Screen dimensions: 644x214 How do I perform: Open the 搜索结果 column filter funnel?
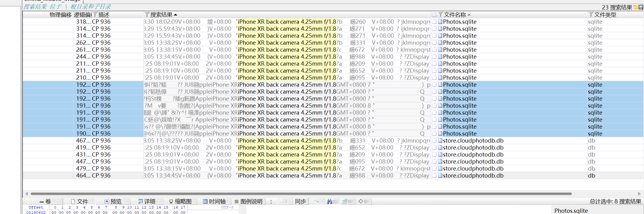point(147,15)
